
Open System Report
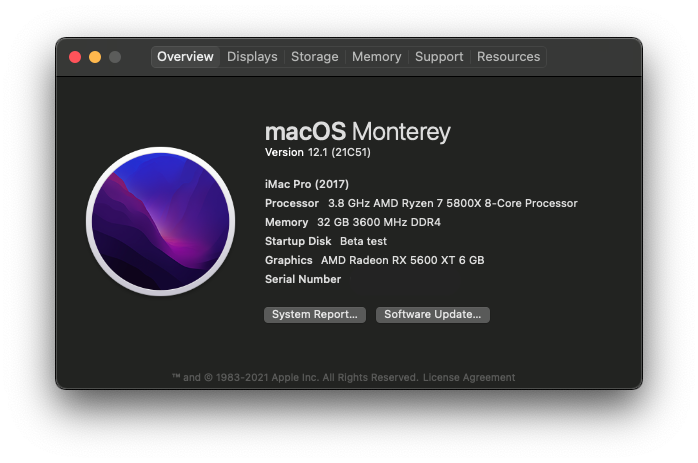[314, 314]
